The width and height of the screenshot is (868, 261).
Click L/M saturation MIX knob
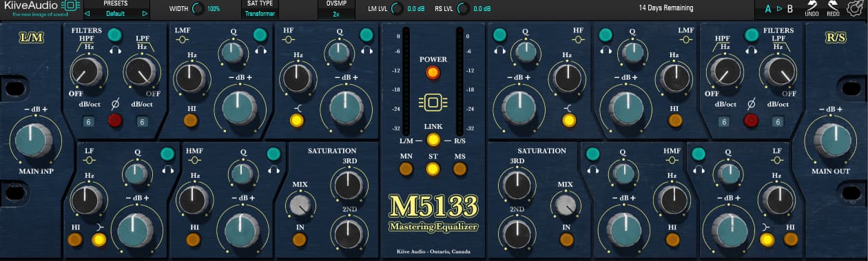point(300,205)
